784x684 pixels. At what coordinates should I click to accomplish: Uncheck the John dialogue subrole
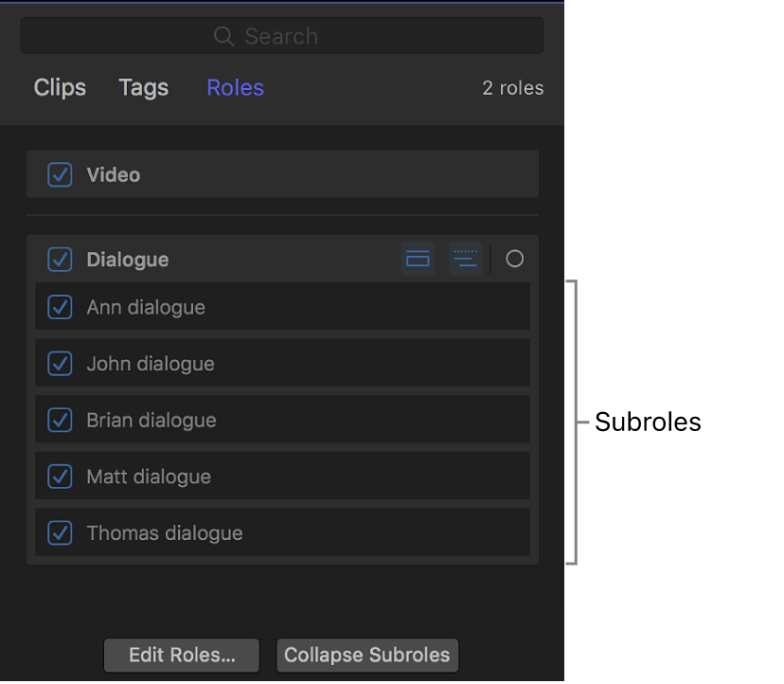click(x=60, y=364)
